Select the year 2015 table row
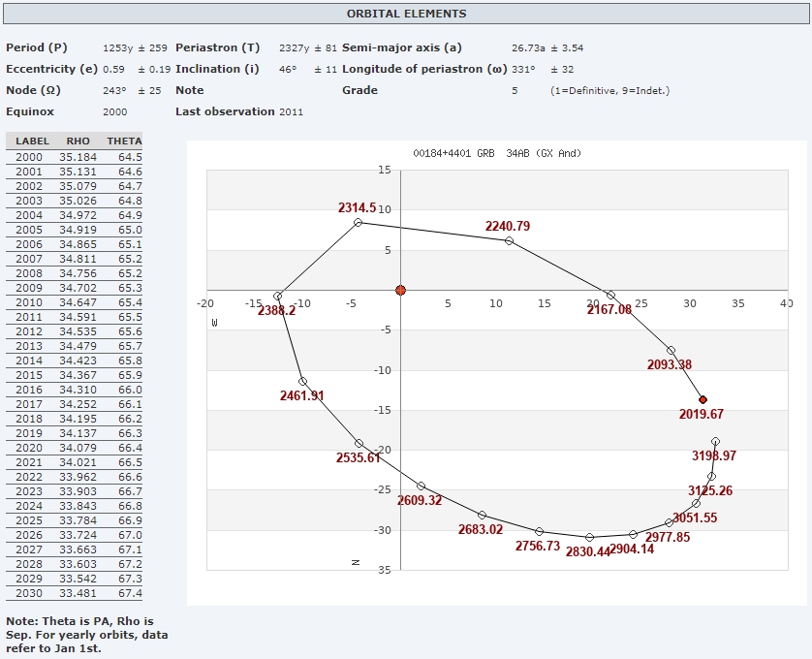The height and width of the screenshot is (659, 812). pos(74,375)
